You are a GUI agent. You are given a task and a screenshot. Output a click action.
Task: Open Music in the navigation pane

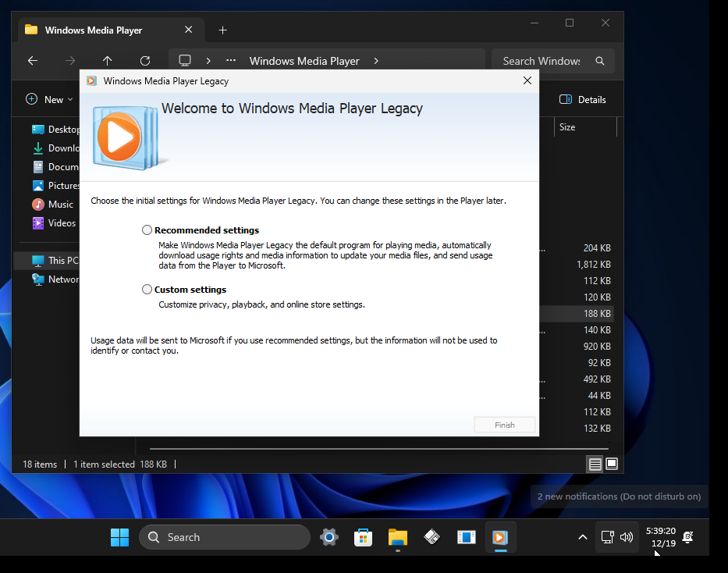tap(53, 205)
